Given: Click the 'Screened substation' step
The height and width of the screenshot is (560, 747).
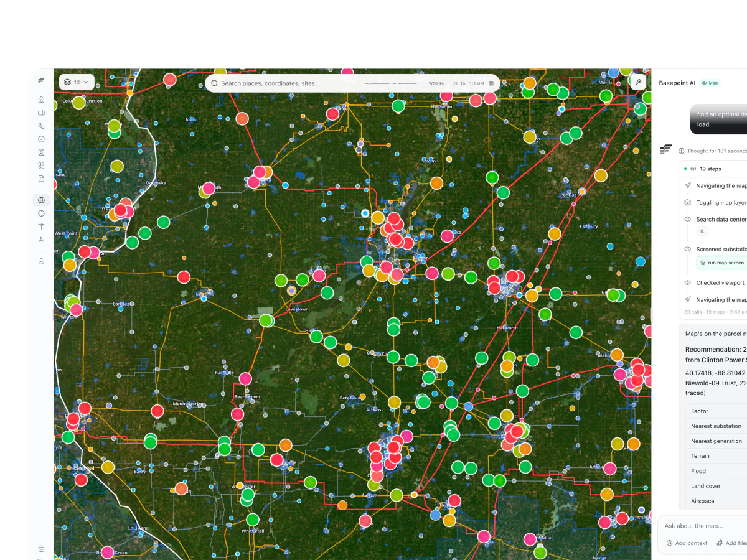Looking at the screenshot, I should [x=716, y=249].
